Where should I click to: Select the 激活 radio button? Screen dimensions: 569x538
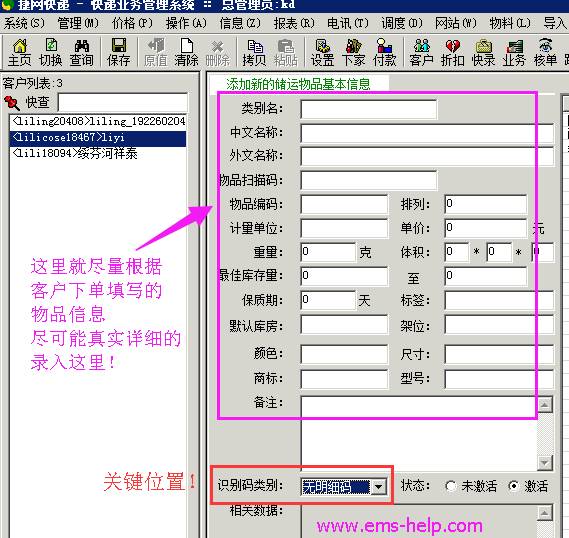coord(514,486)
